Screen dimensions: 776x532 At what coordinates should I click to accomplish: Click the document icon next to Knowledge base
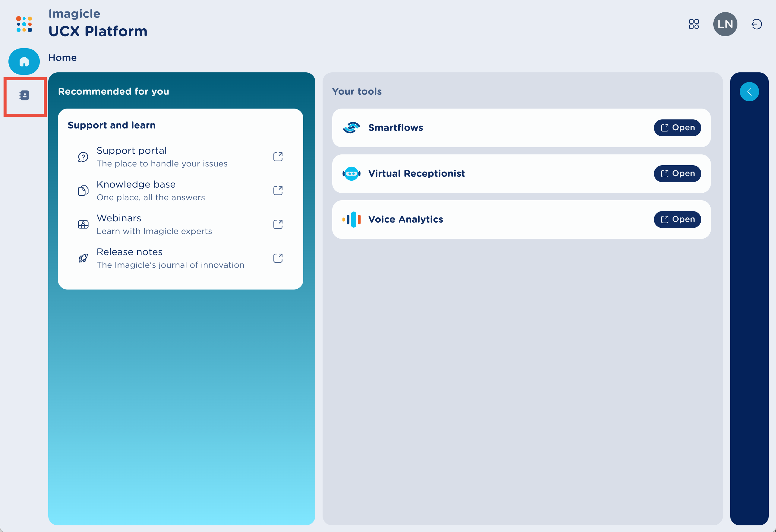tap(83, 190)
